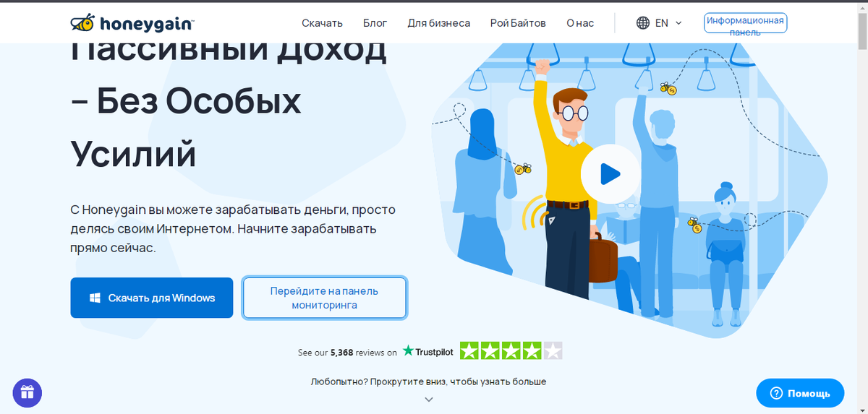Open the gift rewards icon
This screenshot has height=414, width=868.
pos(27,393)
